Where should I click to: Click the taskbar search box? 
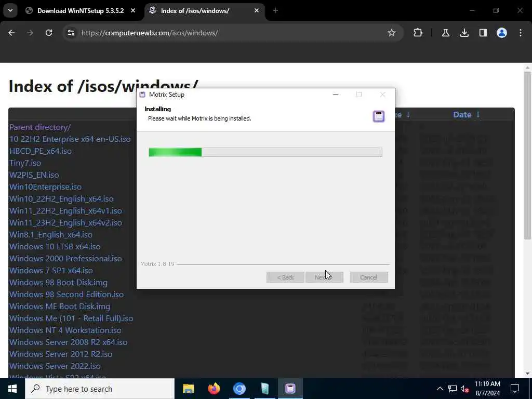[100, 389]
